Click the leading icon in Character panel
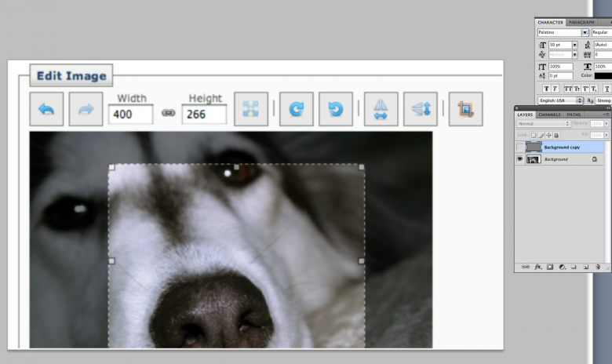The height and width of the screenshot is (364, 612). coord(588,45)
